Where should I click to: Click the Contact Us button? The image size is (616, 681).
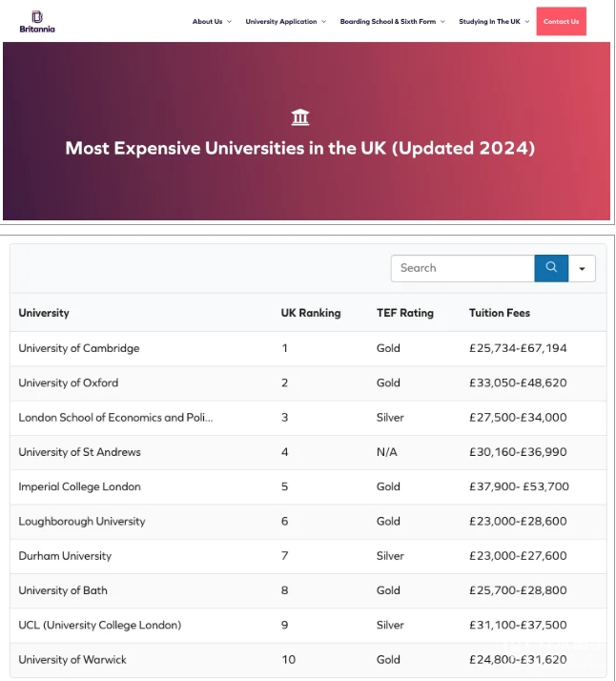(562, 21)
